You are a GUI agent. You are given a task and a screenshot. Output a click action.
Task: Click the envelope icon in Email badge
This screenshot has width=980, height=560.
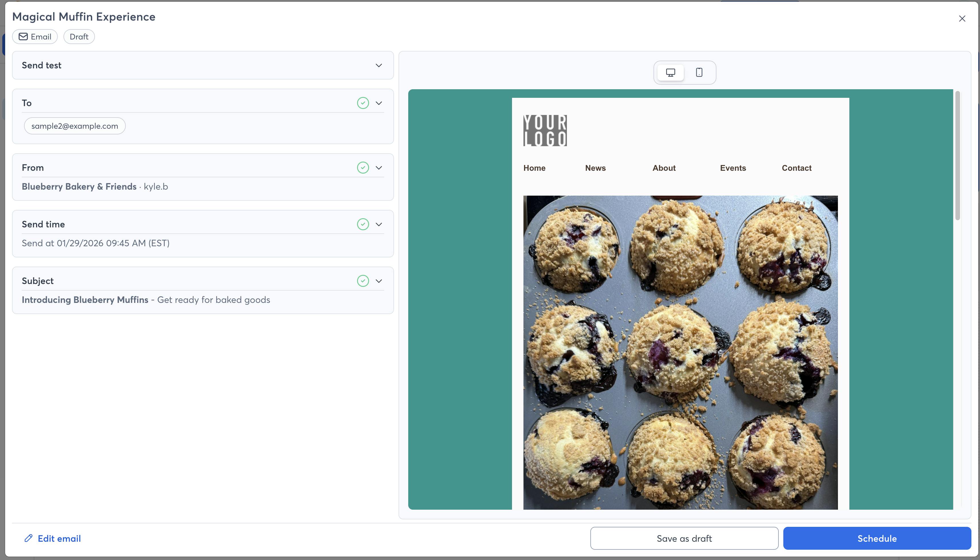(x=23, y=37)
